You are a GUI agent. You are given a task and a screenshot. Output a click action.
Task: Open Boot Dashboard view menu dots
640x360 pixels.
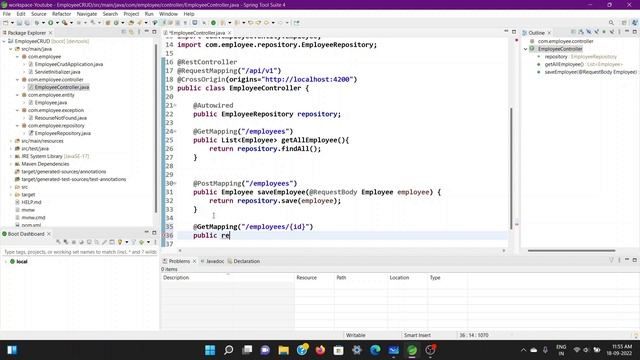155,242
